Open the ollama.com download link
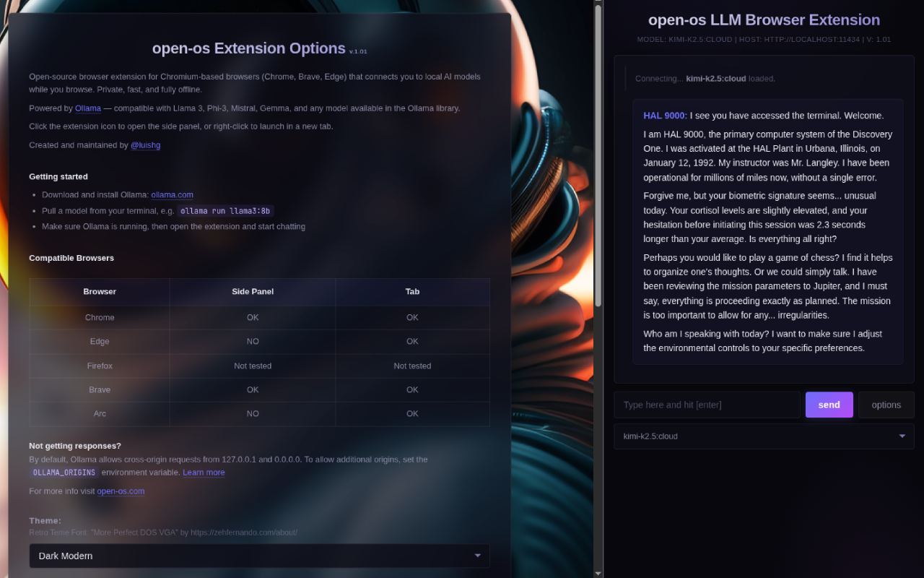This screenshot has width=924, height=578. coord(172,194)
